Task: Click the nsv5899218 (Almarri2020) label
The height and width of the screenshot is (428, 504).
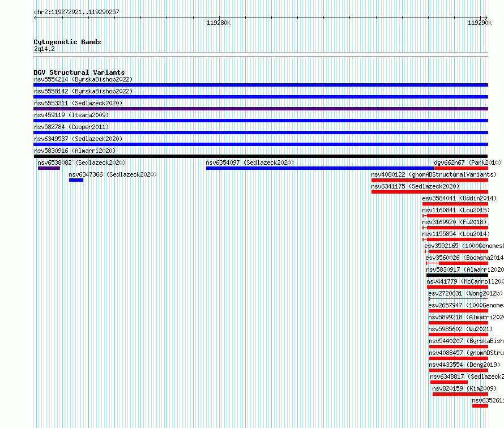Action: click(466, 317)
